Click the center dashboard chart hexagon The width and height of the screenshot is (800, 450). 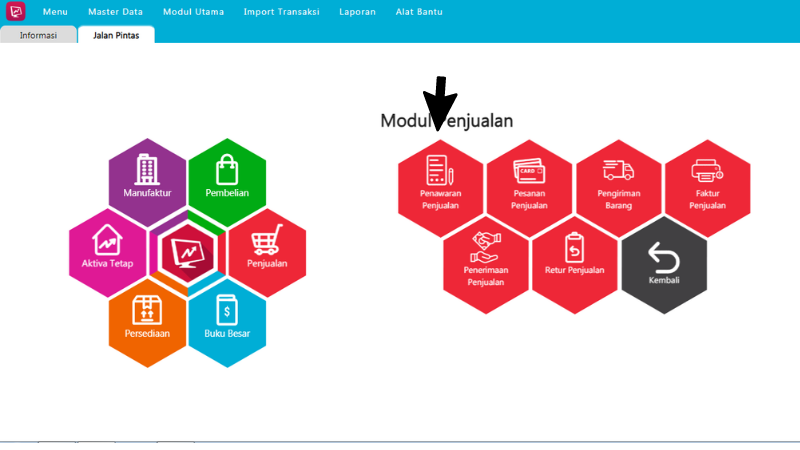pos(187,247)
